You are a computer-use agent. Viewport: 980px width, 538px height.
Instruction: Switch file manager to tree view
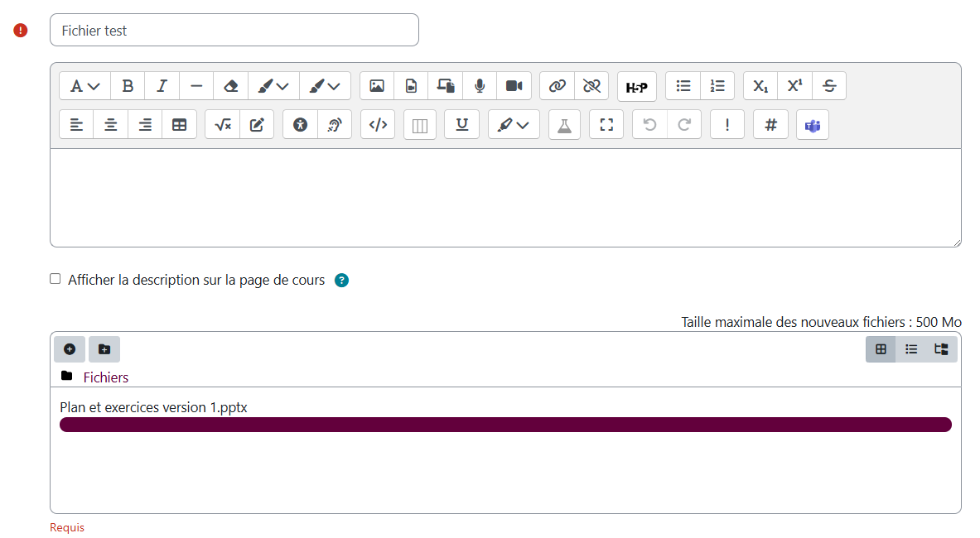tap(941, 349)
